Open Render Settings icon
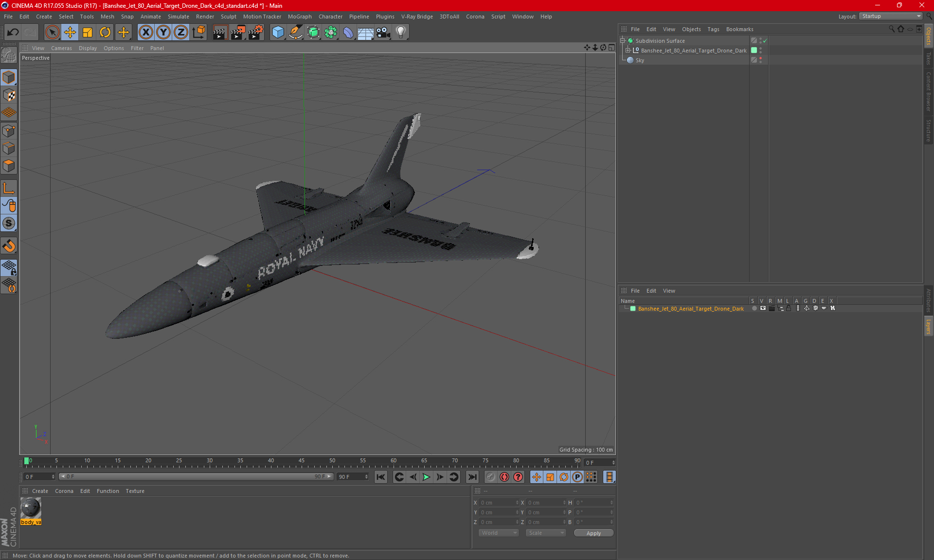 pos(256,33)
